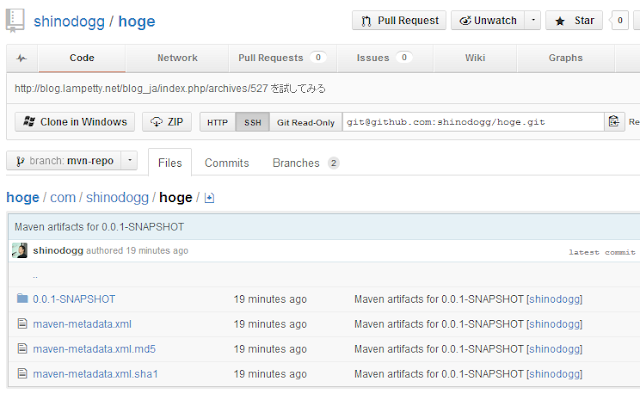This screenshot has height=394, width=640.
Task: Go up to the parent directory
Action: pos(35,277)
